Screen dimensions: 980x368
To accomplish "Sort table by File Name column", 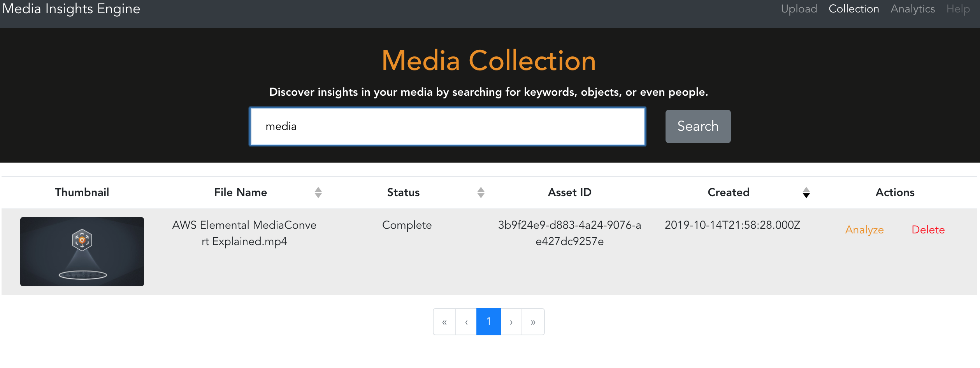I will (318, 193).
